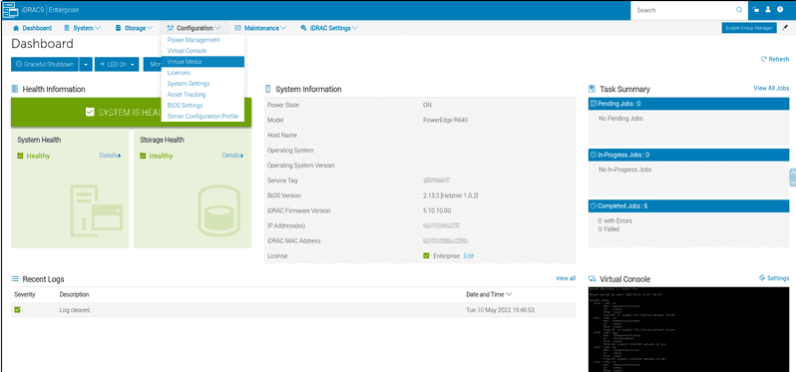Click Enable Group Manager button

(x=749, y=28)
